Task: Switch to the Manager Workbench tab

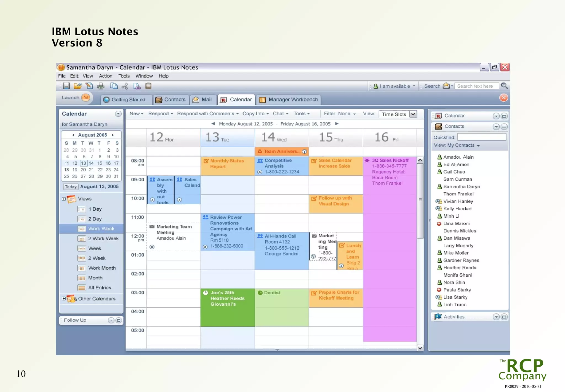Action: tap(289, 100)
